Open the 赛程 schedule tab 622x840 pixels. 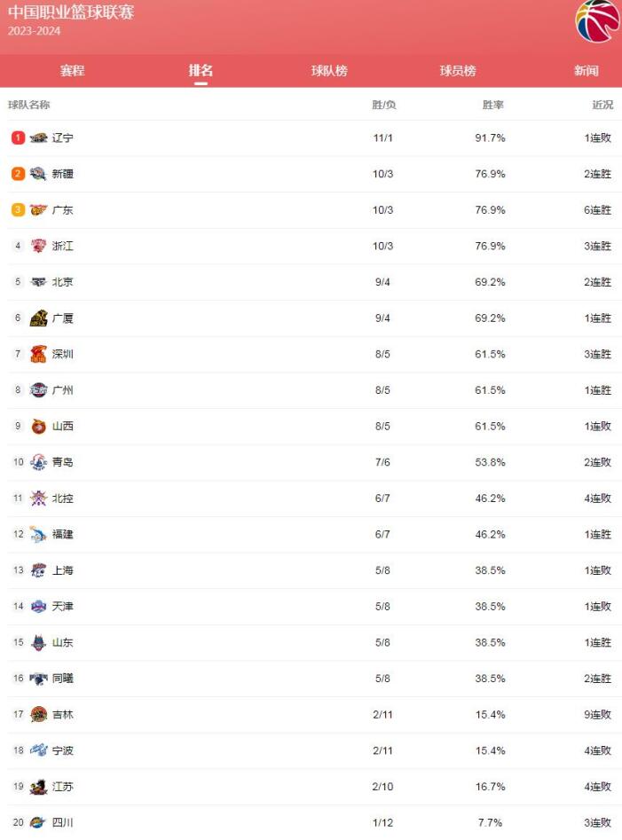coord(72,71)
